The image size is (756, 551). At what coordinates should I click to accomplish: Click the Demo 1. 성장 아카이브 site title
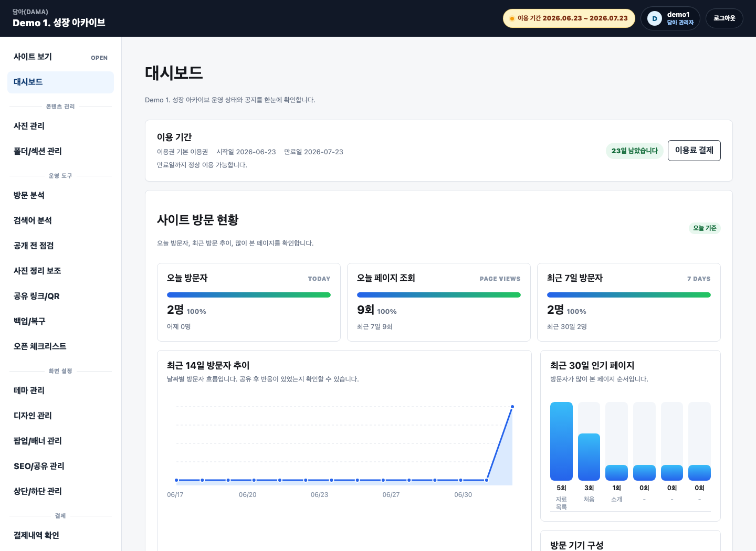[x=59, y=23]
